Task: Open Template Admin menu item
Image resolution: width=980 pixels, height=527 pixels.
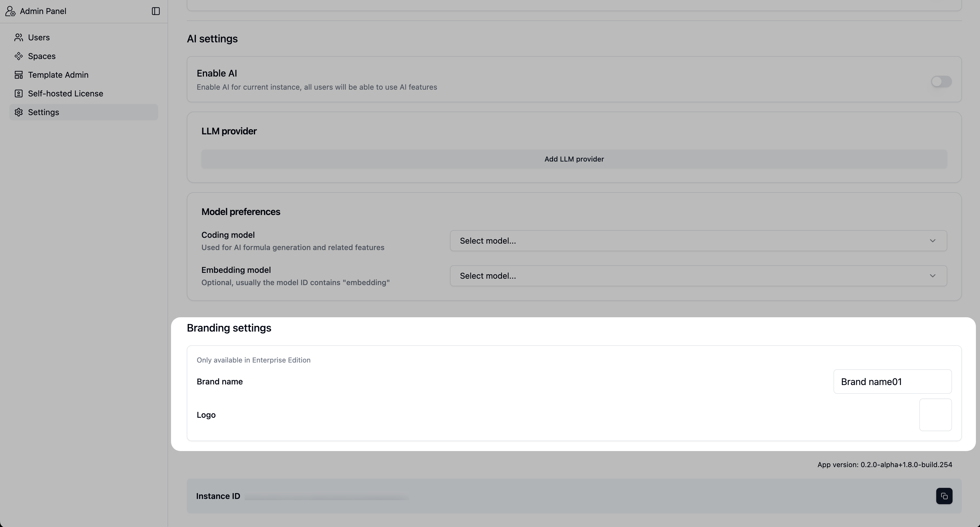Action: click(x=58, y=74)
